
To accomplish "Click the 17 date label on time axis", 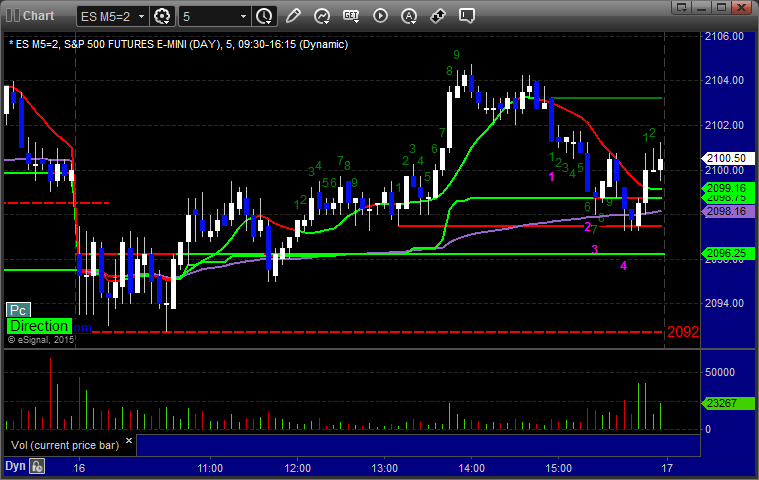I will pyautogui.click(x=667, y=468).
